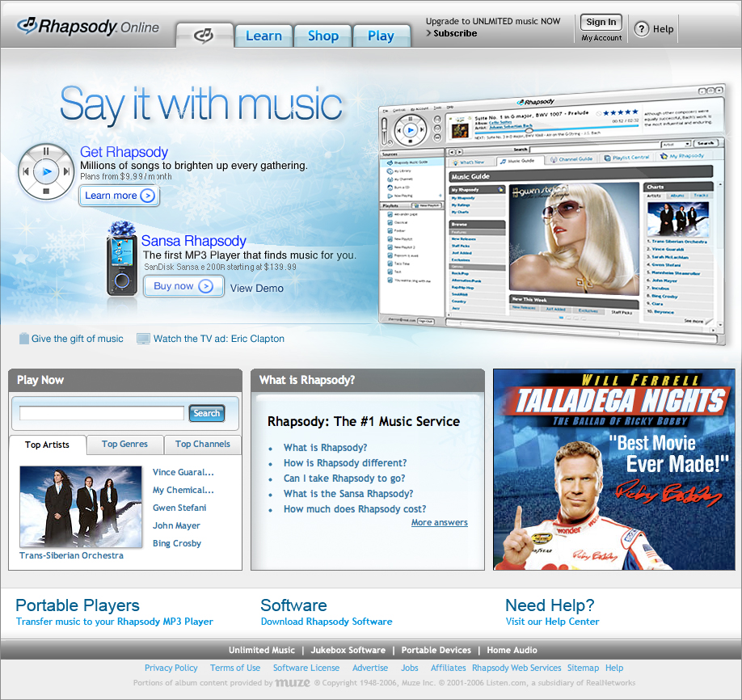742x700 pixels.
Task: Open the Software heading link
Action: (x=293, y=605)
